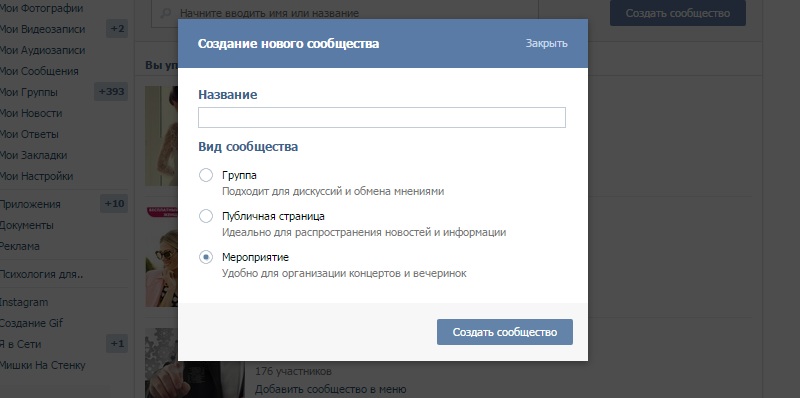Click Создать сообщество button in the dialog
Viewport: 800px width, 398px height.
coord(505,332)
